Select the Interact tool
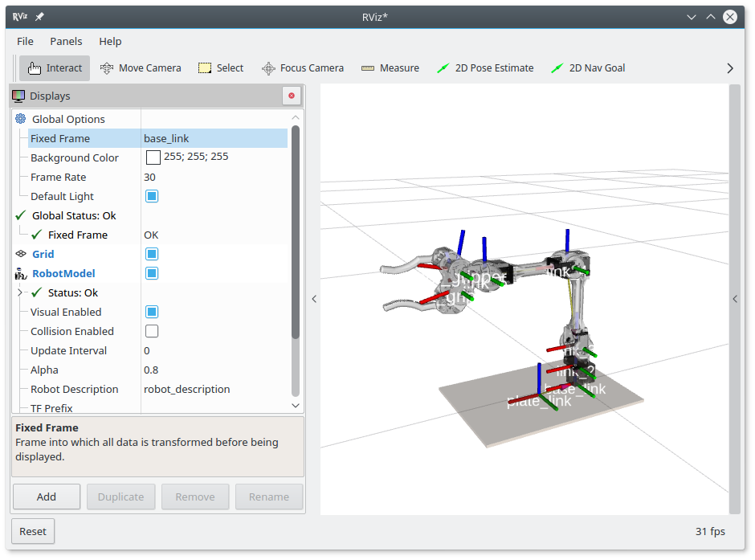The image size is (755, 560). [55, 68]
